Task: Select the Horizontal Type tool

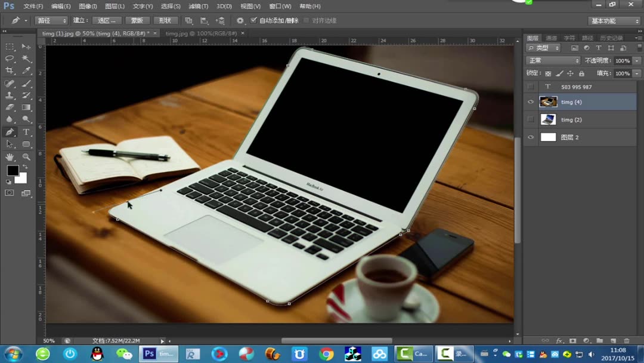Action: click(26, 132)
